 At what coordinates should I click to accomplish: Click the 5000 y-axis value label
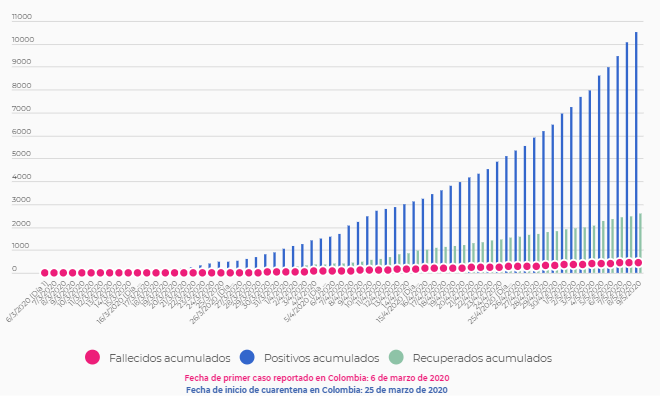click(21, 154)
